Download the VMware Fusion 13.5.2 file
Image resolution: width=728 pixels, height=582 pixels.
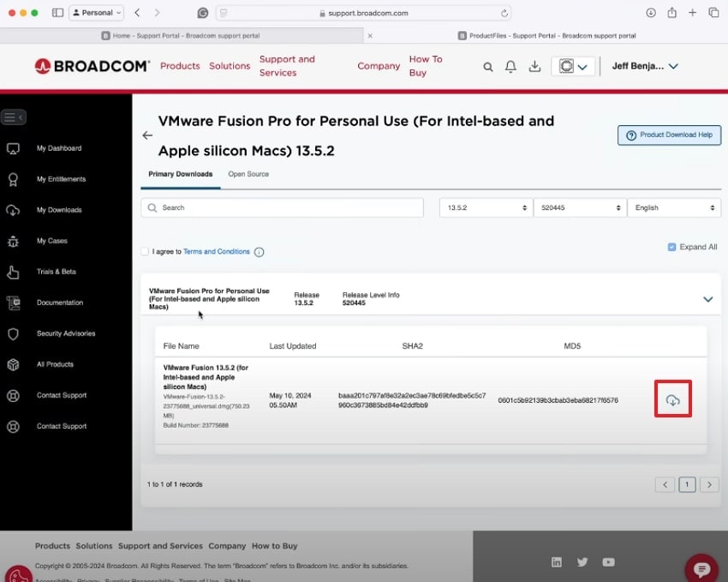tap(672, 399)
